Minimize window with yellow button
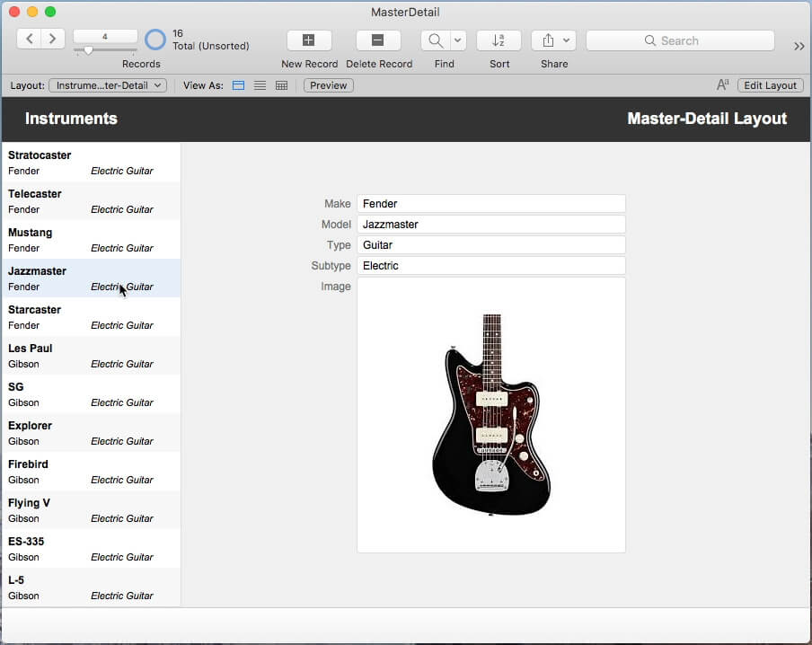 click(x=32, y=12)
